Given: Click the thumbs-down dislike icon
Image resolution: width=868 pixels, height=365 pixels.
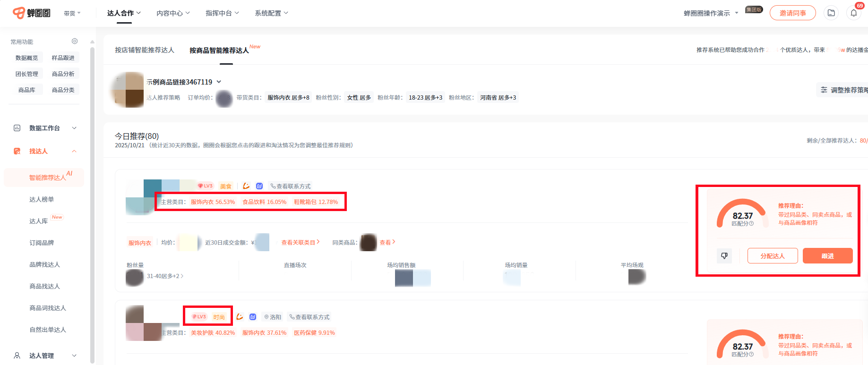Looking at the screenshot, I should (724, 255).
